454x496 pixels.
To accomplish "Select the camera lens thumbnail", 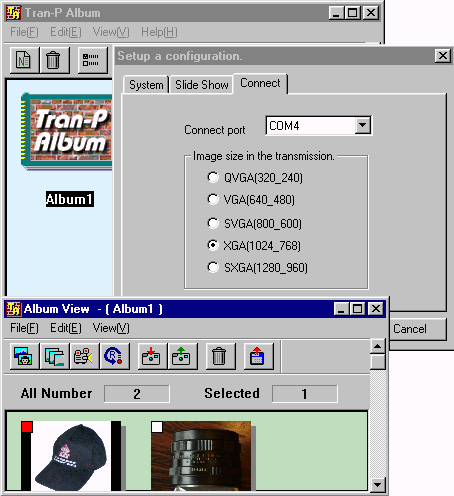I will pyautogui.click(x=201, y=456).
